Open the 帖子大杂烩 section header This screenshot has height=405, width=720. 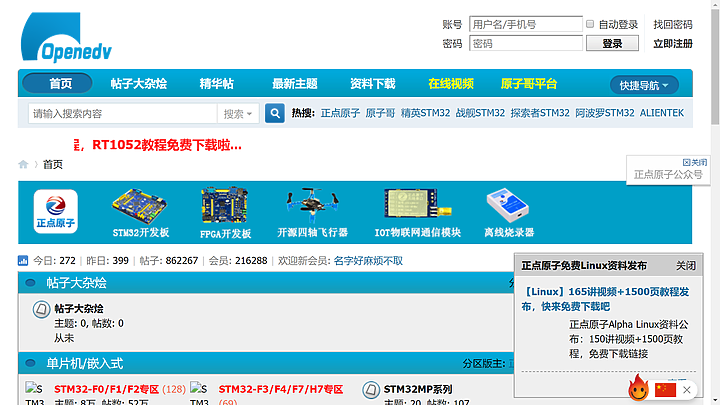coord(76,283)
